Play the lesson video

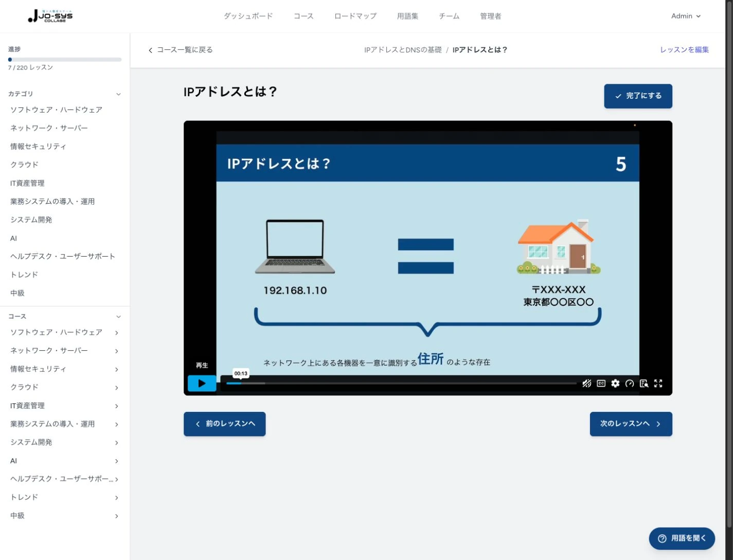202,383
